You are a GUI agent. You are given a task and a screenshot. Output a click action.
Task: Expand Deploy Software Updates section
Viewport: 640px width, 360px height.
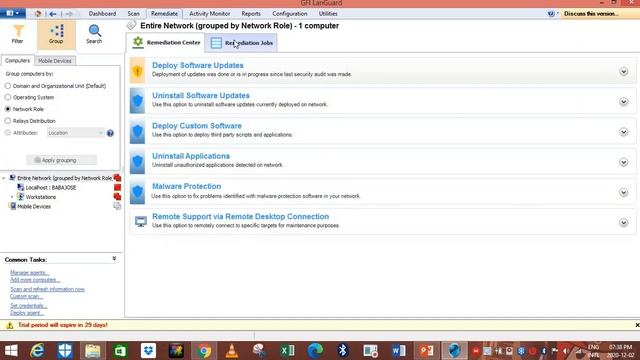tap(623, 72)
